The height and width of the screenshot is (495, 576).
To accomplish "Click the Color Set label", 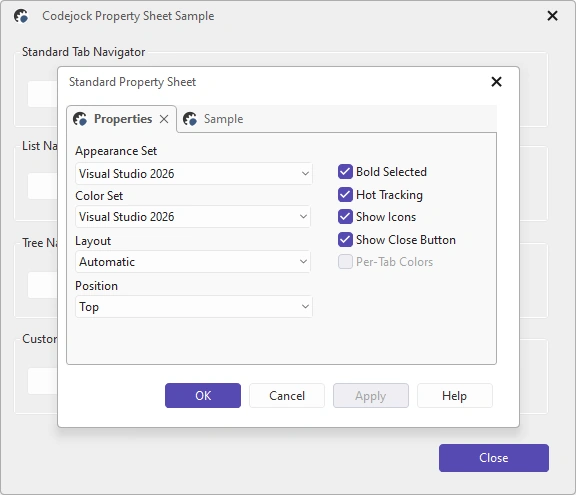I will coord(99,196).
